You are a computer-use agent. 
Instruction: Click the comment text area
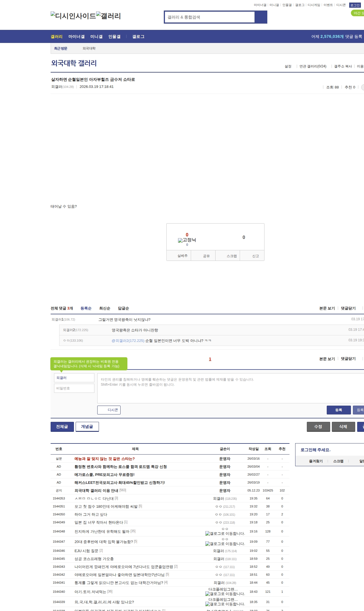pyautogui.click(x=231, y=388)
